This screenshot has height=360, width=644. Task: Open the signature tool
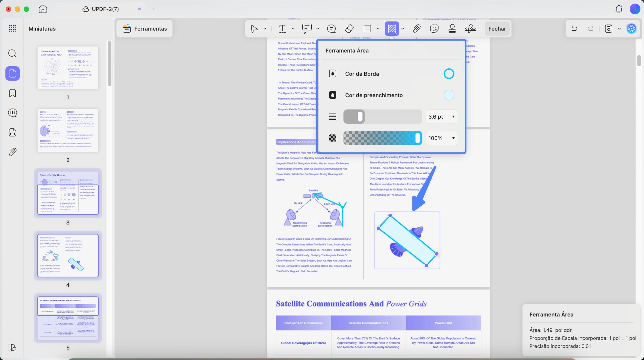[x=470, y=29]
